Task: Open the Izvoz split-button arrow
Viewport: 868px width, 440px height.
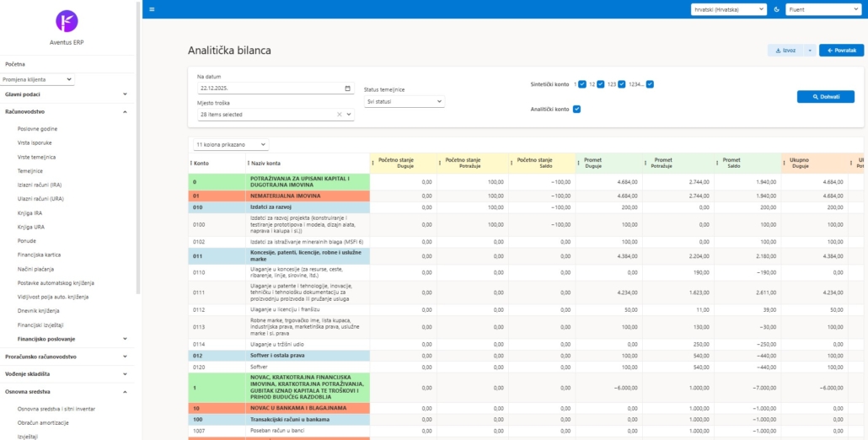Action: coord(810,51)
